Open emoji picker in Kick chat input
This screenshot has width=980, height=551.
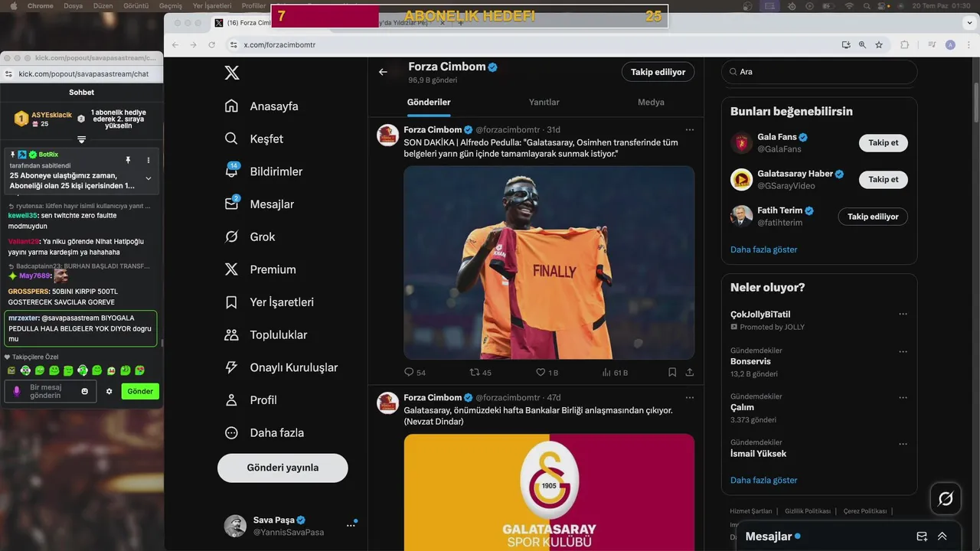(84, 391)
